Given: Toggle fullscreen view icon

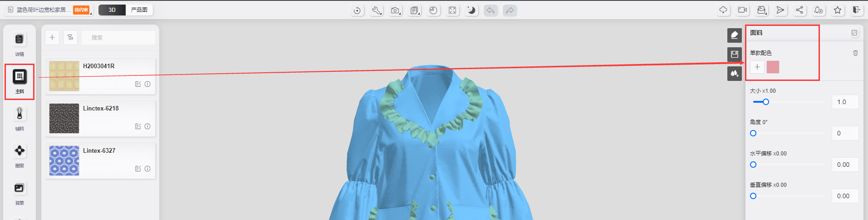Looking at the screenshot, I should [452, 10].
